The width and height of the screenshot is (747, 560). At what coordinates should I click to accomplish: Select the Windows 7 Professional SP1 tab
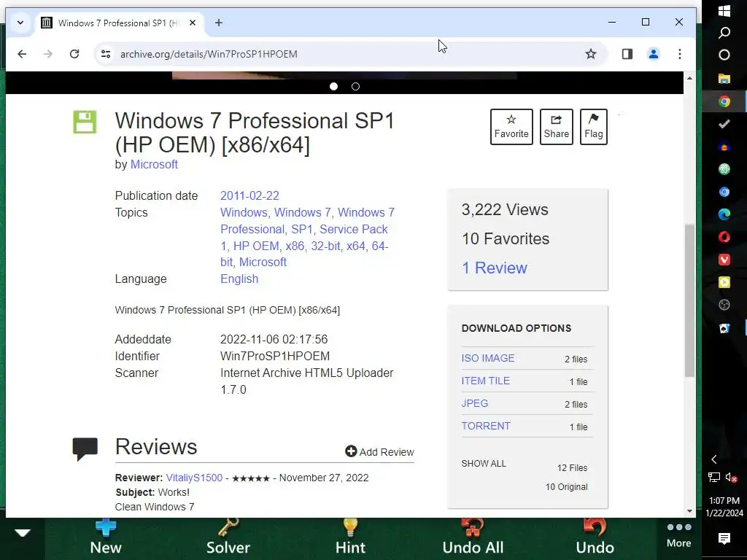(x=119, y=23)
